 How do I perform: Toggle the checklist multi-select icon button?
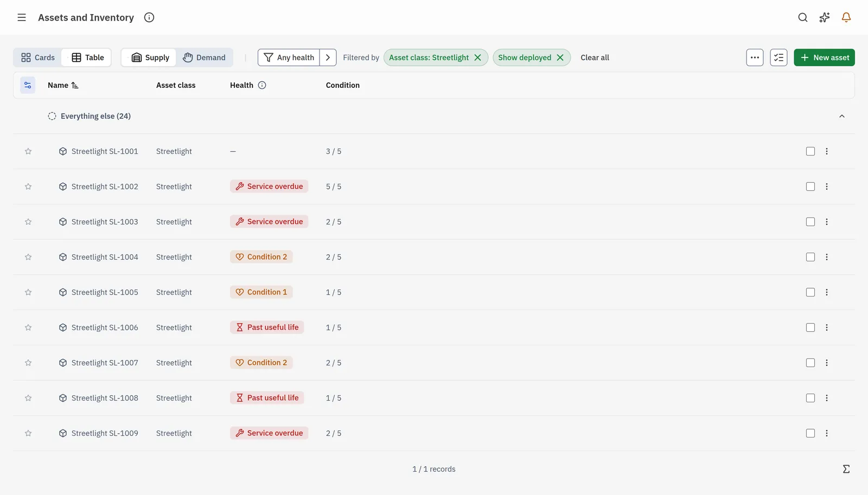[778, 57]
